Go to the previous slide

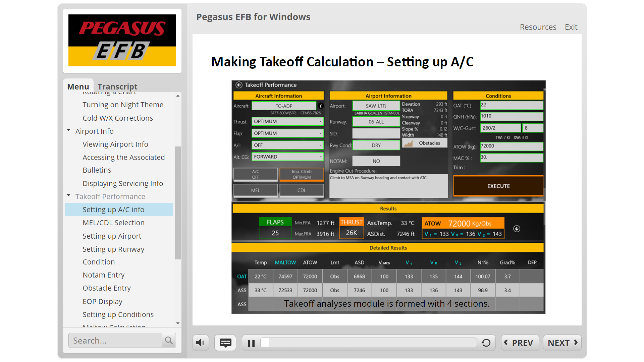(x=520, y=343)
